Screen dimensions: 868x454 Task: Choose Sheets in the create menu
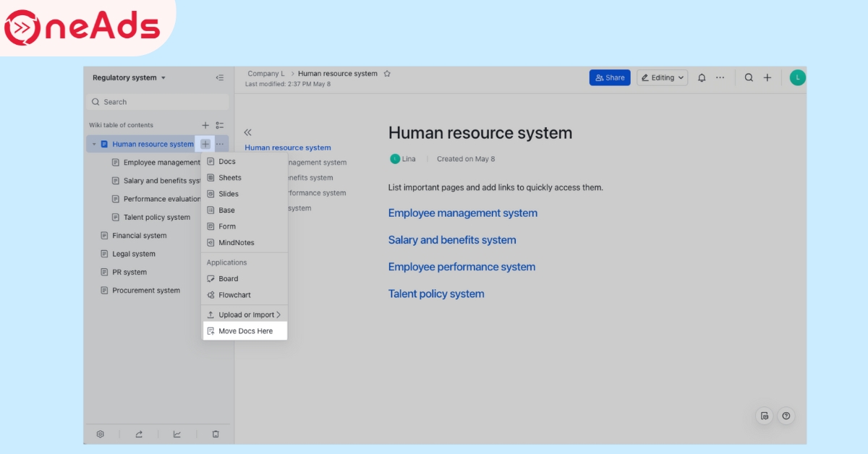(244, 178)
